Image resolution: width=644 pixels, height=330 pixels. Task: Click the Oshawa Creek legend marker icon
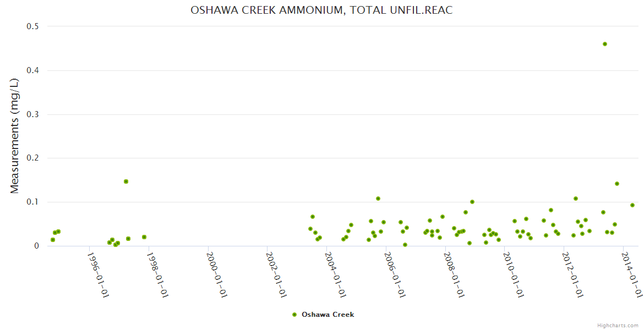pyautogui.click(x=294, y=315)
